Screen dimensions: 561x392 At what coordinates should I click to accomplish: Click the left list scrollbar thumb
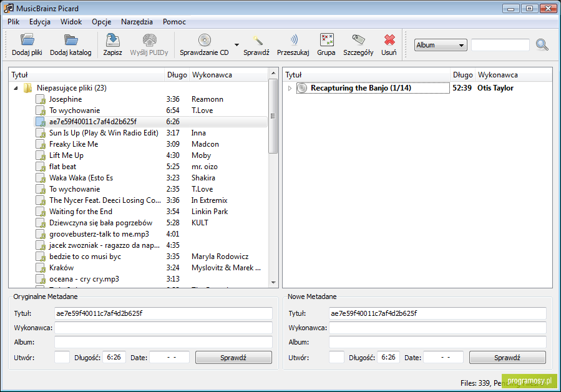pos(273,116)
